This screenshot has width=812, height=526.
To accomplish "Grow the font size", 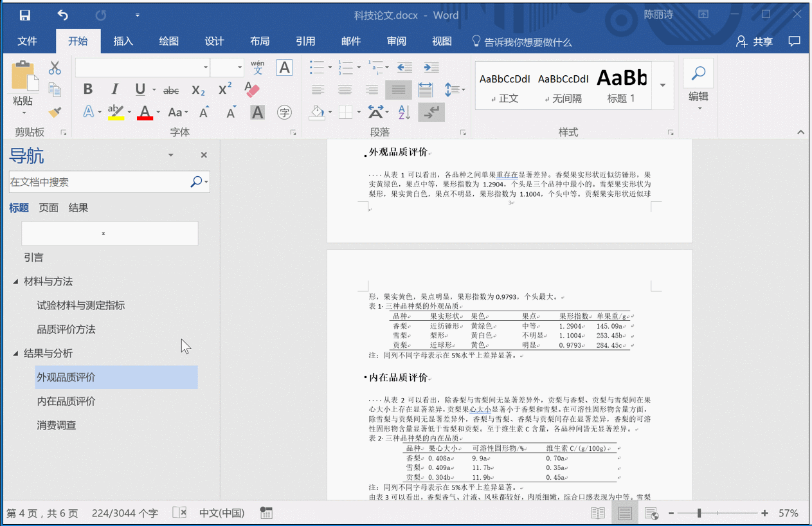I will click(x=204, y=112).
